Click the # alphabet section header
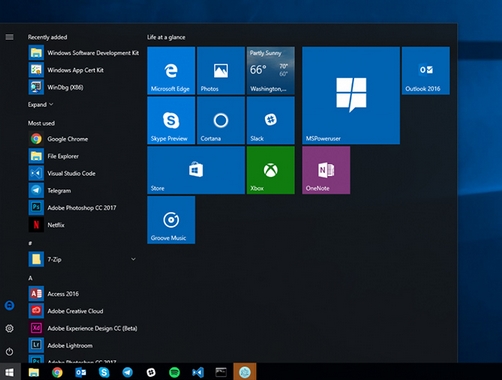 click(x=30, y=243)
